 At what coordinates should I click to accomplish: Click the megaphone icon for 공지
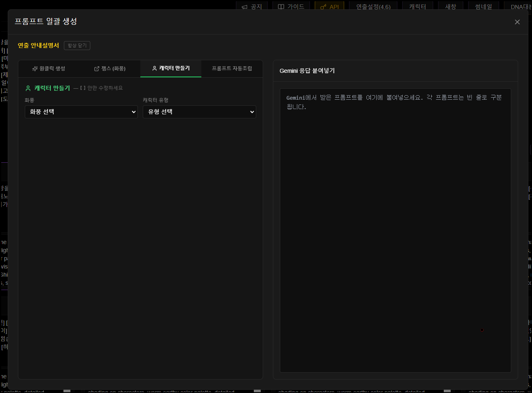(x=244, y=7)
